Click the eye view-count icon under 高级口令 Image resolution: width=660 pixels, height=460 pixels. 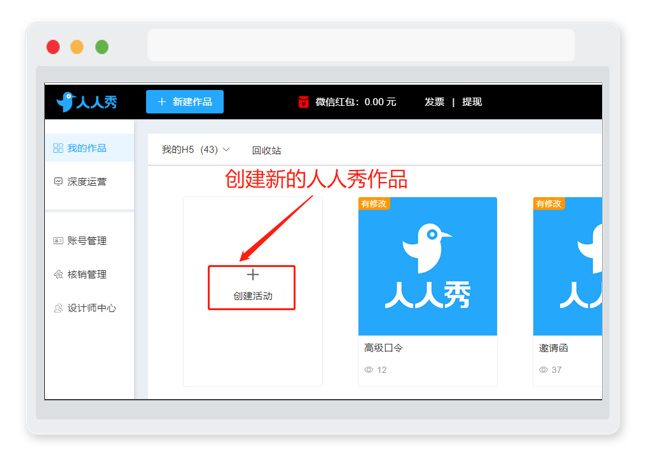(x=369, y=370)
